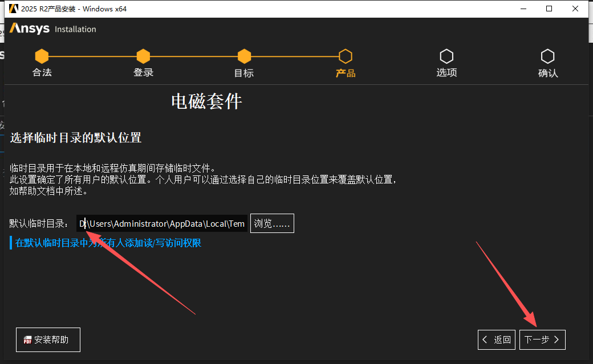Click the 选项 step label text

446,73
